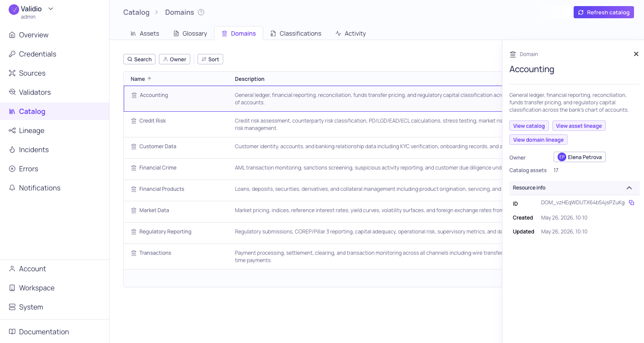644x343 pixels.
Task: Click the Refresh catalog button
Action: [604, 12]
